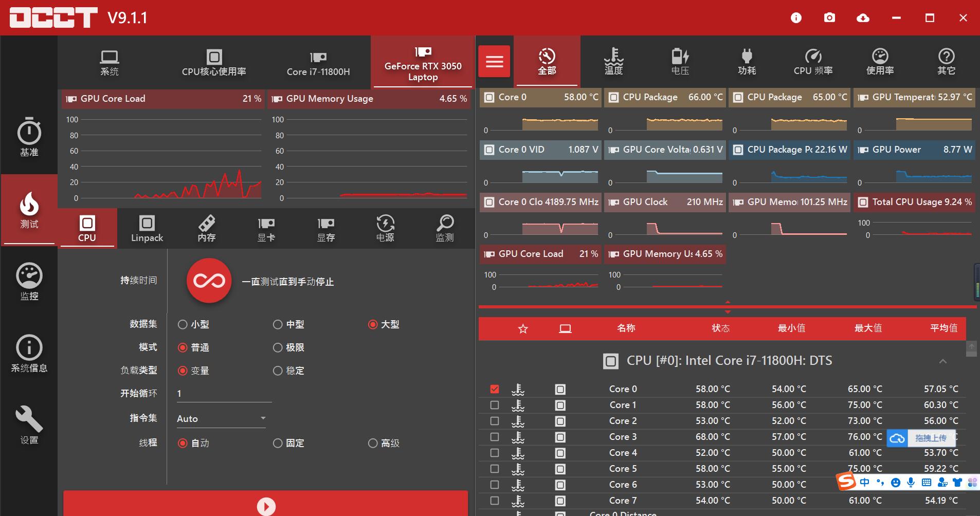Select 小型 data set
This screenshot has height=516, width=980.
pos(193,324)
